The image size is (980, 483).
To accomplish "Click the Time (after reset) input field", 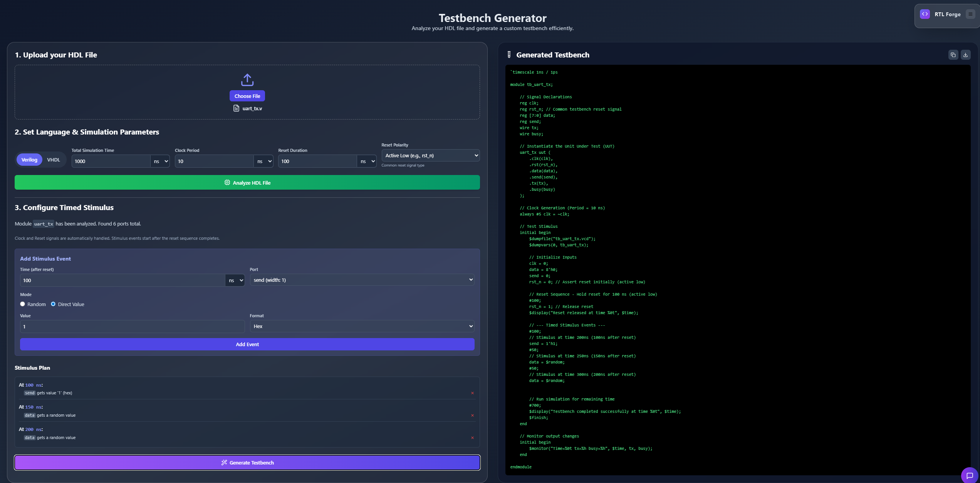I will click(x=123, y=280).
